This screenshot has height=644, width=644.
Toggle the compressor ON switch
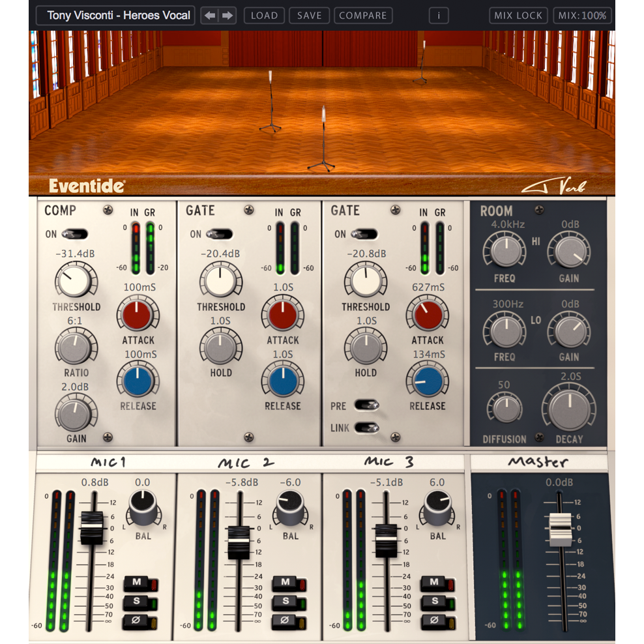76,234
